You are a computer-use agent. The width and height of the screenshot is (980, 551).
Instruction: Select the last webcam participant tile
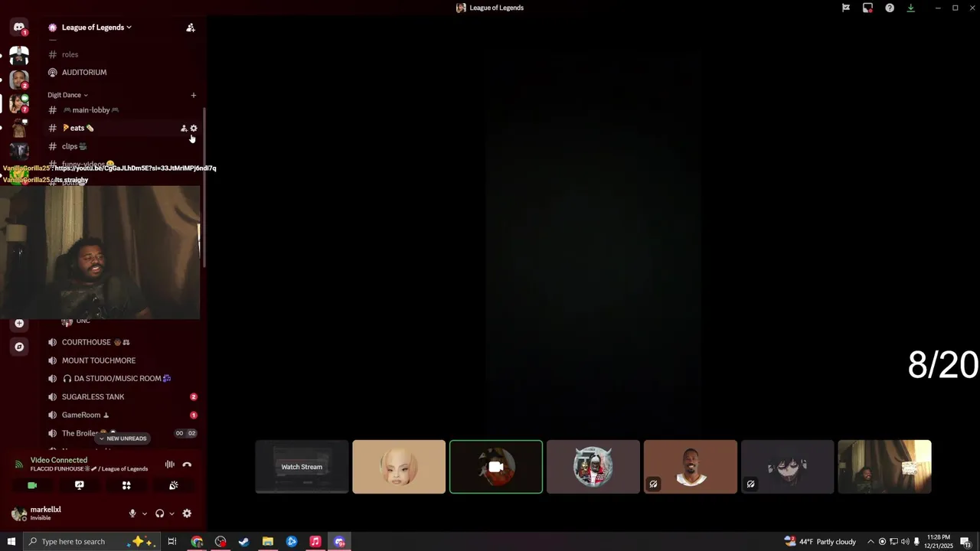tap(885, 467)
